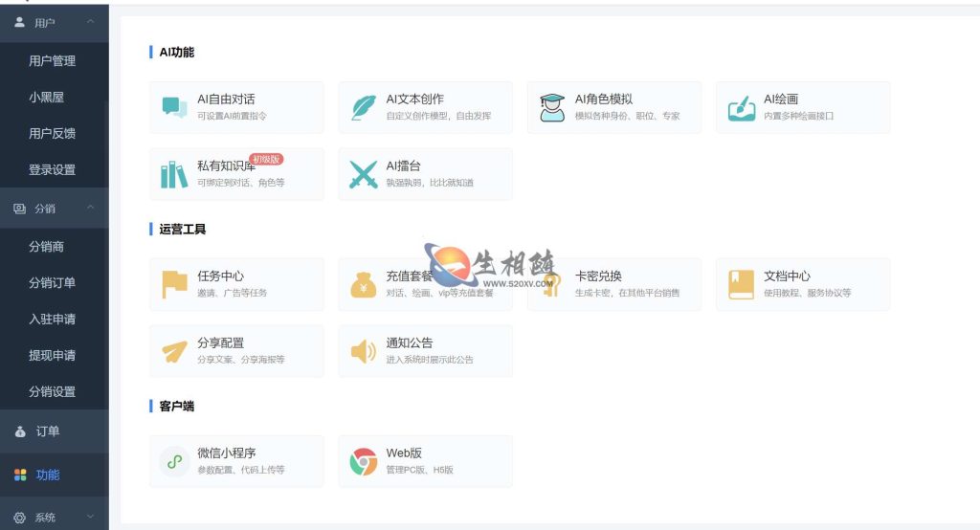Click the 内置多种绘画接口 description text
The width and height of the screenshot is (980, 530).
(798, 116)
